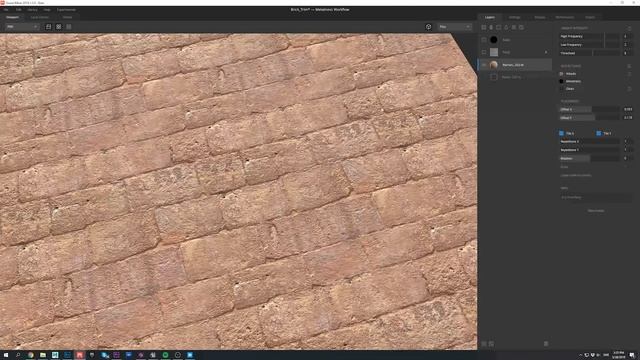Select the Layers tab
The height and width of the screenshot is (360, 640).
point(490,17)
